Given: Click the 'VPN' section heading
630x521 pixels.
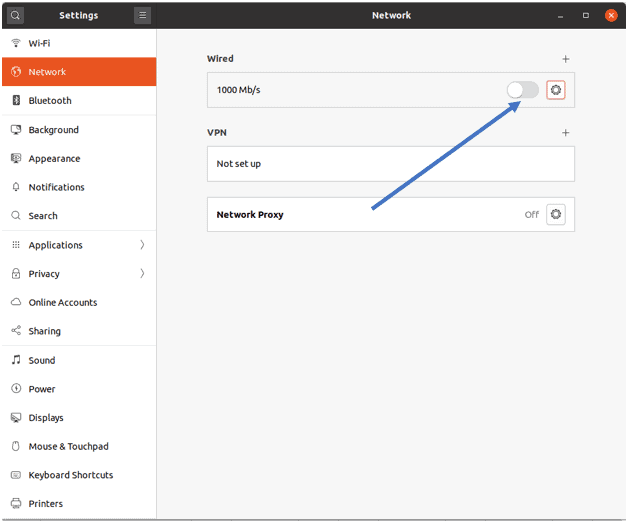Looking at the screenshot, I should click(217, 133).
